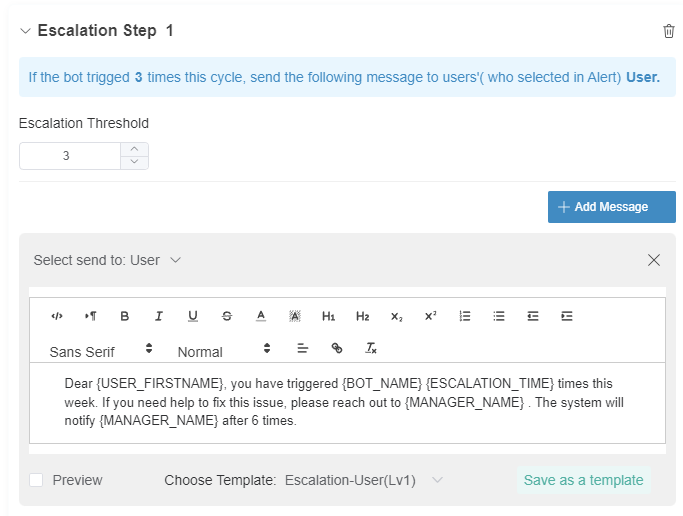Toggle bold formatting in the editor

[125, 316]
